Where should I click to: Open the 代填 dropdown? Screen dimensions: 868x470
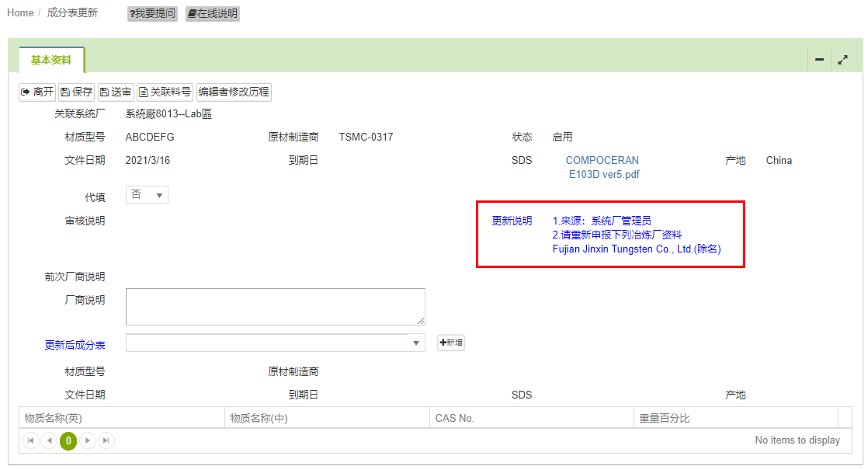coord(147,195)
